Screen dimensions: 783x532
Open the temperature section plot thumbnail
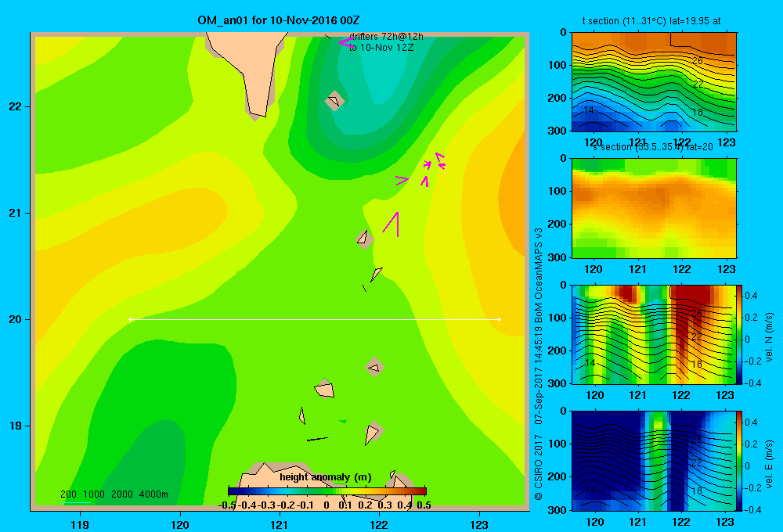[654, 81]
